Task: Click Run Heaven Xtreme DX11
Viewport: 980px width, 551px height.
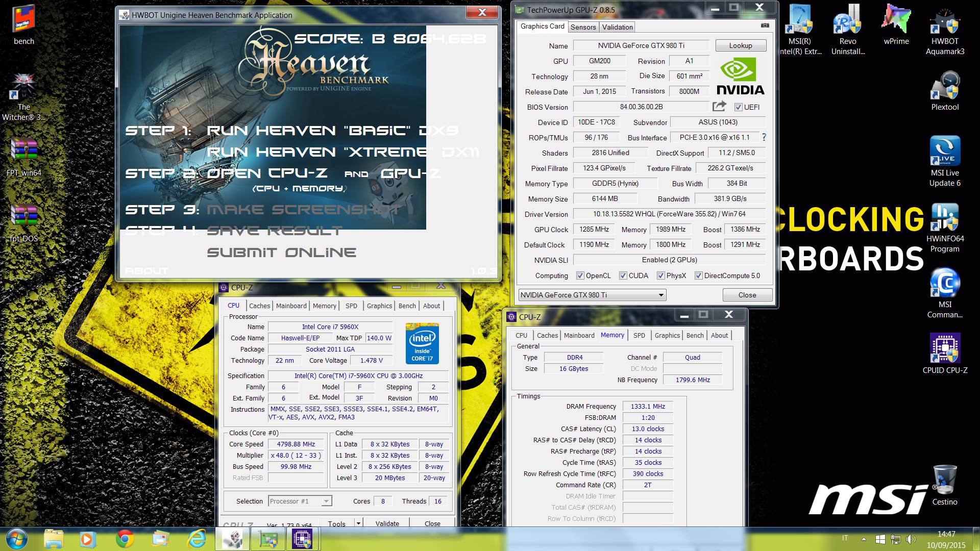Action: click(x=342, y=152)
